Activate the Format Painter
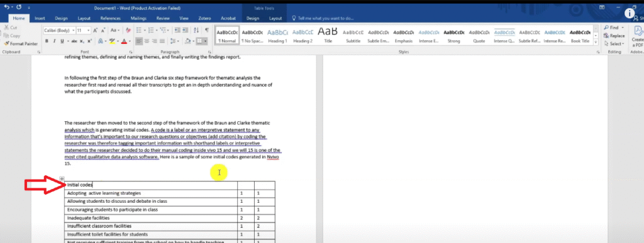Image resolution: width=644 pixels, height=243 pixels. click(x=21, y=43)
